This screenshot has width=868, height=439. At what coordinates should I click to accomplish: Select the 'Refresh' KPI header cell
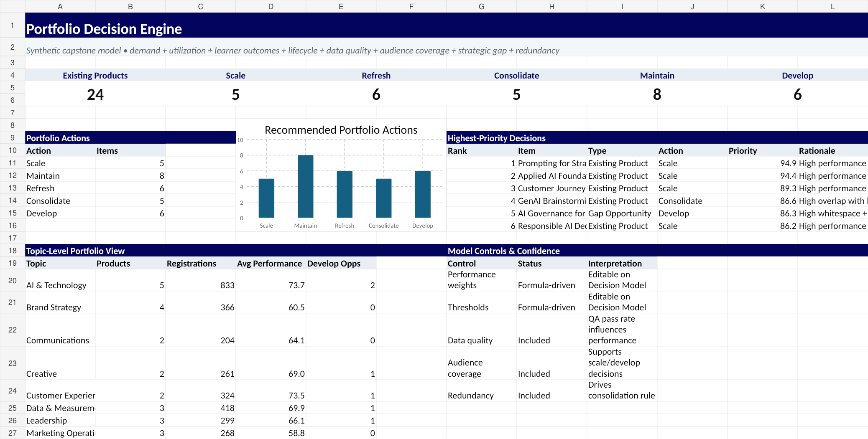click(376, 75)
